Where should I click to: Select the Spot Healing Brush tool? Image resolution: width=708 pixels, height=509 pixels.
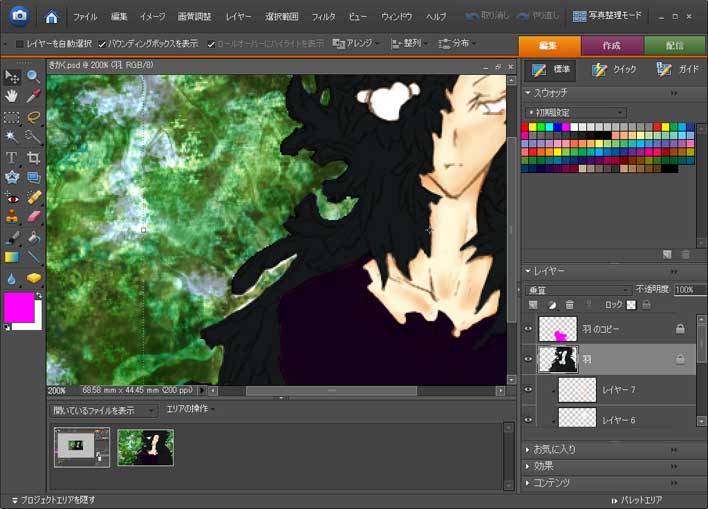click(x=33, y=198)
